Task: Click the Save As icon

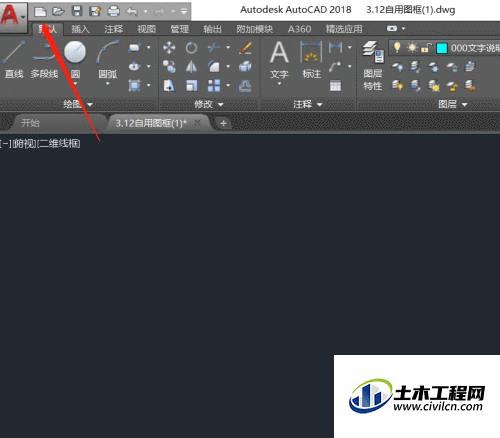Action: pos(95,12)
